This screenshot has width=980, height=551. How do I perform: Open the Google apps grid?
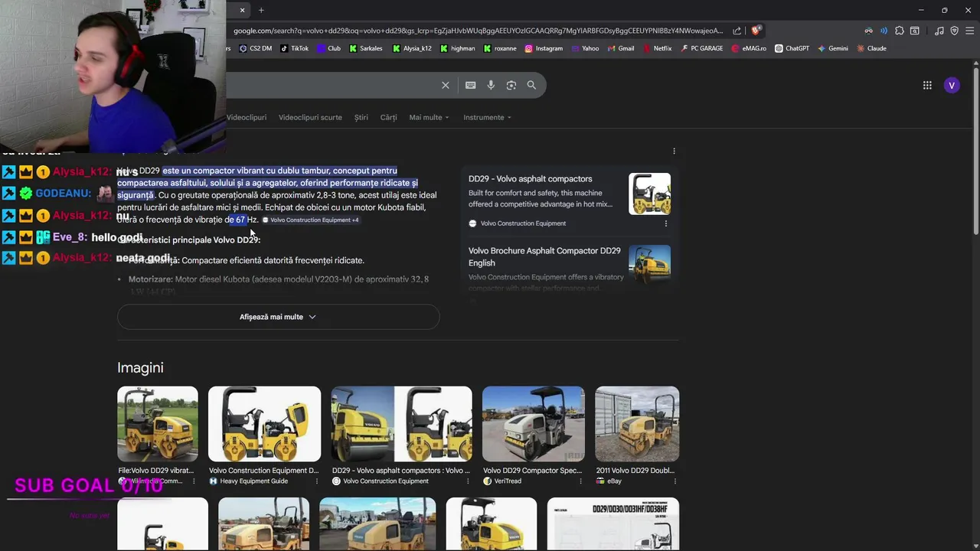click(927, 85)
